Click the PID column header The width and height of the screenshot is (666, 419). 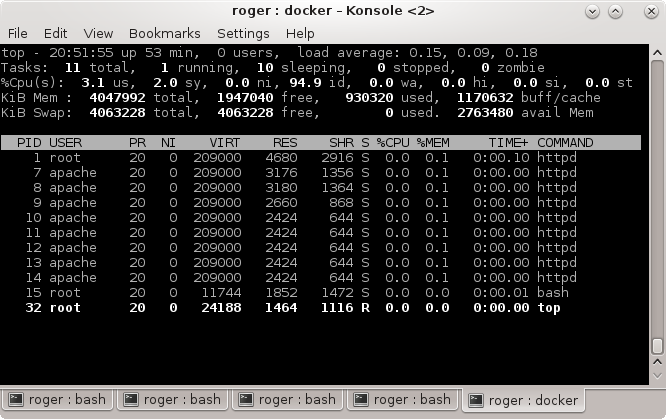coord(29,143)
